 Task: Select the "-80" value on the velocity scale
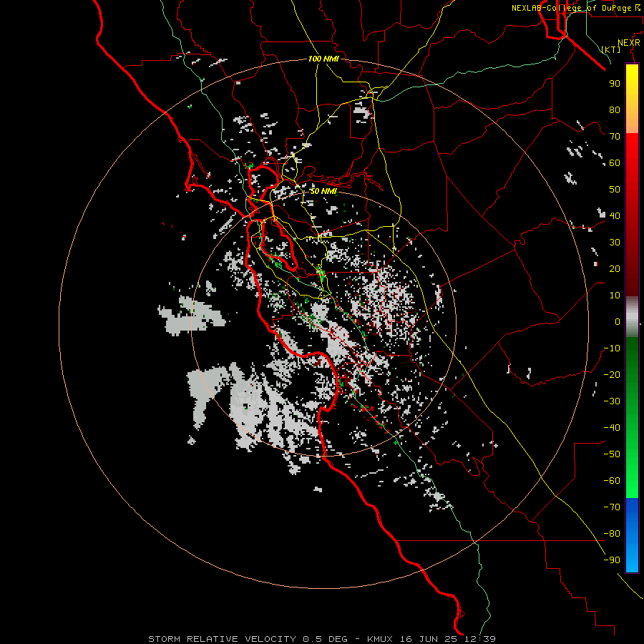[612, 534]
